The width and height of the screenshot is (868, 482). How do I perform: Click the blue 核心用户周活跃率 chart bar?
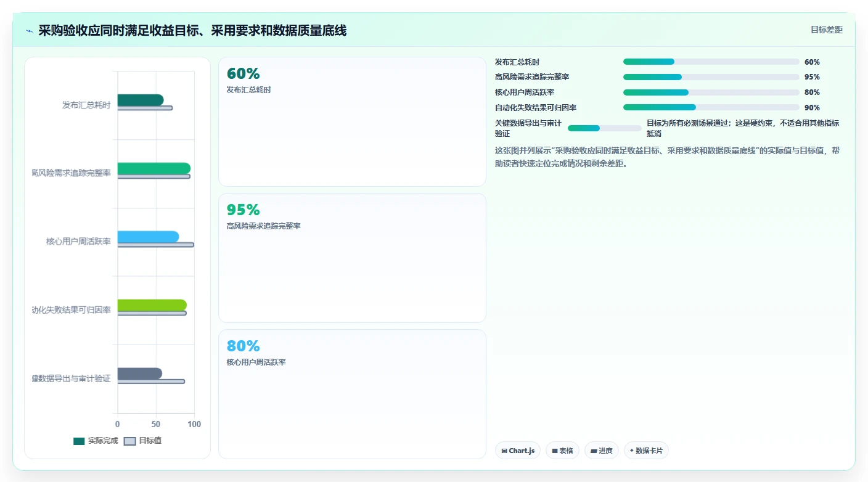[x=149, y=237]
